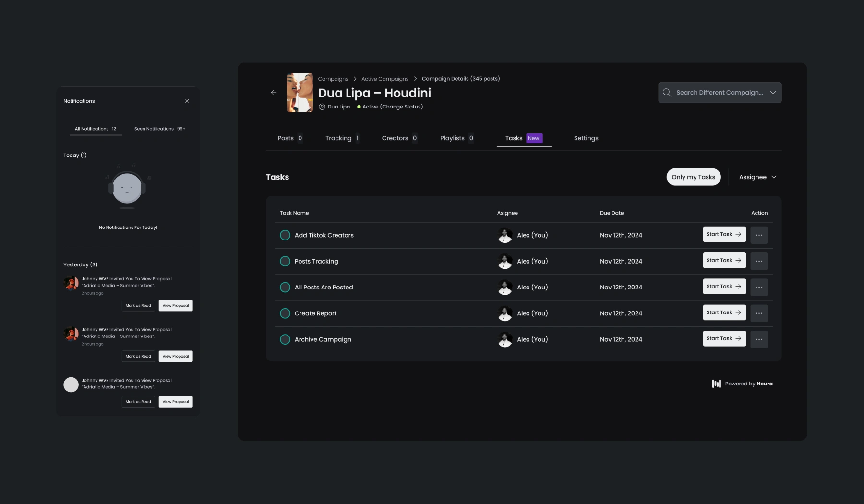View Proposal on first Johnny WVE notification
This screenshot has height=504, width=864.
tap(176, 306)
